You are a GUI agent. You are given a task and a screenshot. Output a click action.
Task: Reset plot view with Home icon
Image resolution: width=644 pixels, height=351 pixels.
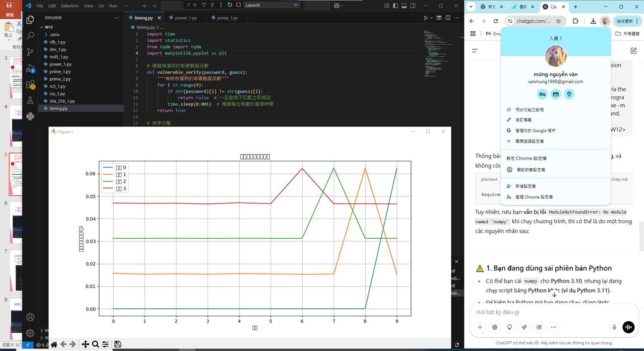click(54, 344)
